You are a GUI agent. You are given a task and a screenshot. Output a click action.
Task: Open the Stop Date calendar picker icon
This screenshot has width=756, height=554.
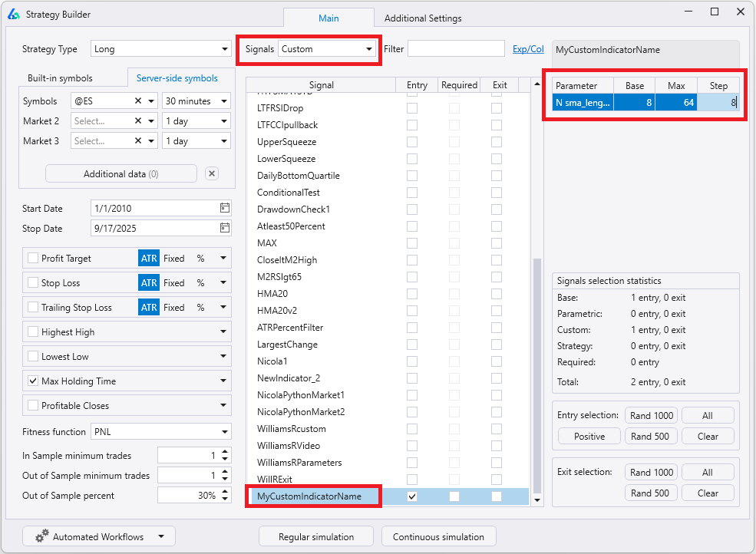point(224,228)
